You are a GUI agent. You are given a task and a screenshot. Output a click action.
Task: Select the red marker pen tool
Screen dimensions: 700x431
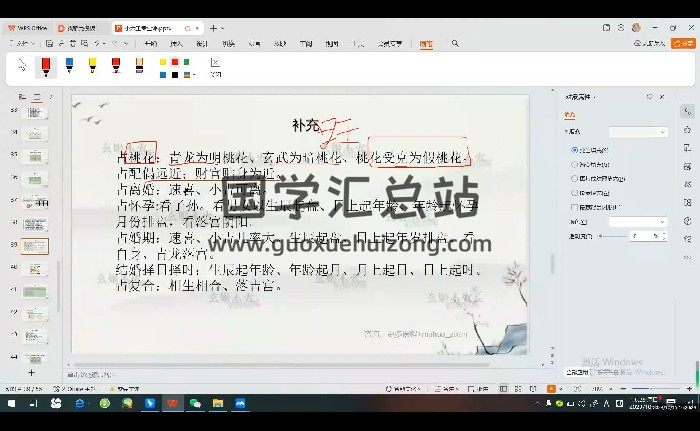pyautogui.click(x=45, y=66)
